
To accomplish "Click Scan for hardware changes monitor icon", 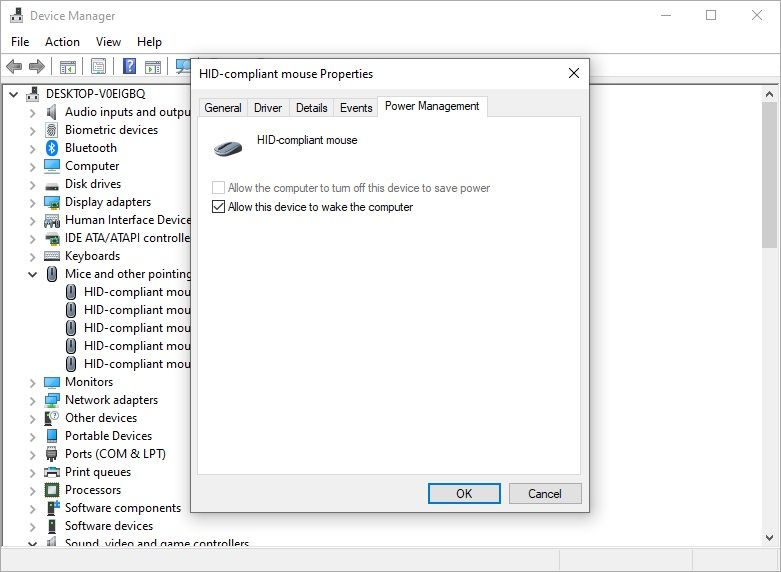I will pos(183,66).
